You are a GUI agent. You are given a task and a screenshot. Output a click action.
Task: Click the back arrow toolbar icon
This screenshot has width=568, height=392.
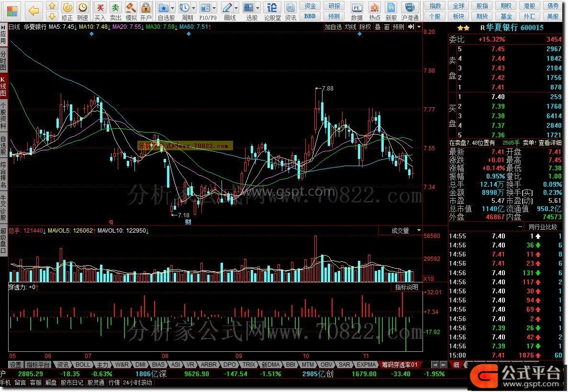33,11
